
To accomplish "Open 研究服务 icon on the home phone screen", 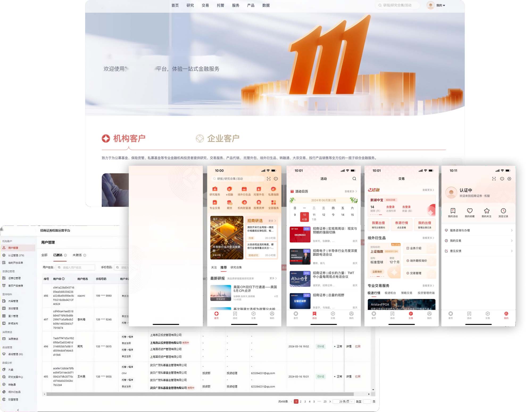I will click(x=215, y=191).
